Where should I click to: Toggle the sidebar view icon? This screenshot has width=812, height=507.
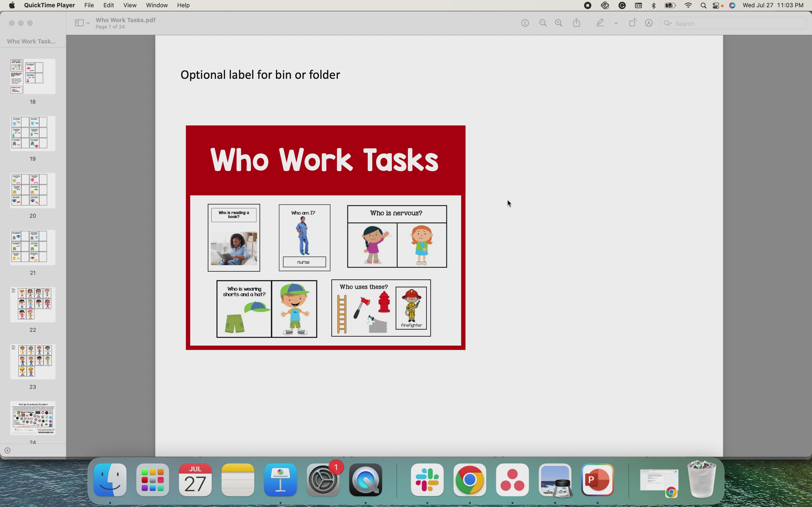(79, 23)
